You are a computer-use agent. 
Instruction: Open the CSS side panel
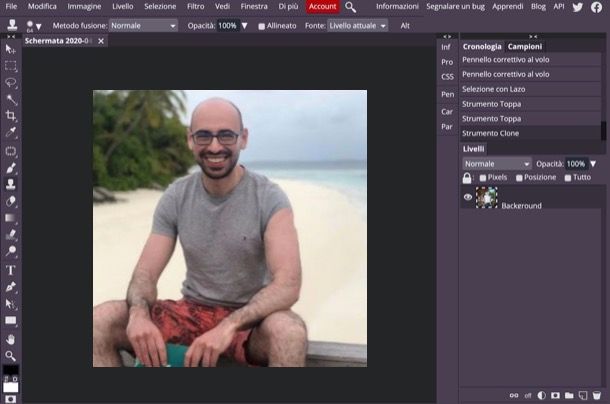447,77
